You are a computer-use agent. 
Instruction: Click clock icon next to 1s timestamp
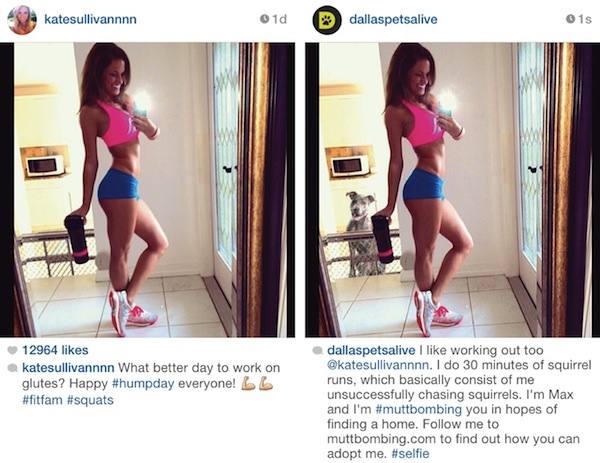click(x=570, y=19)
